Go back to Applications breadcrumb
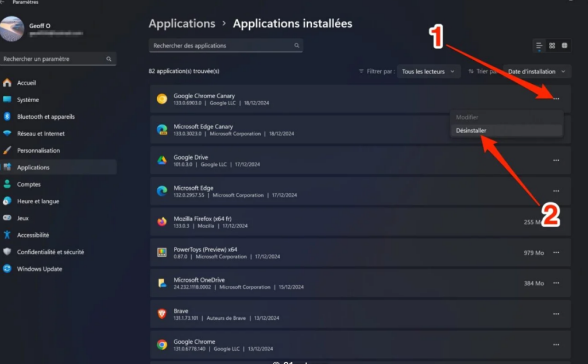The width and height of the screenshot is (588, 364). coord(181,24)
